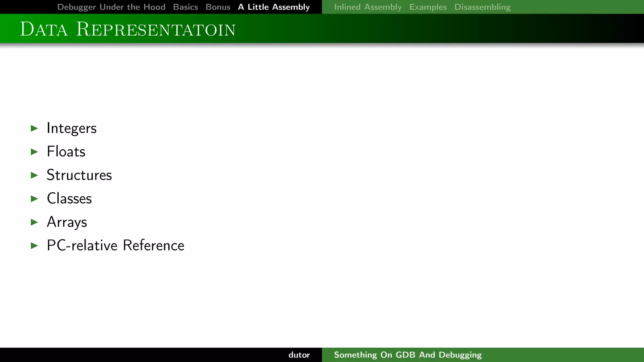Screen dimensions: 644x362
Task: Jump to the Bonus section
Action: (x=218, y=7)
